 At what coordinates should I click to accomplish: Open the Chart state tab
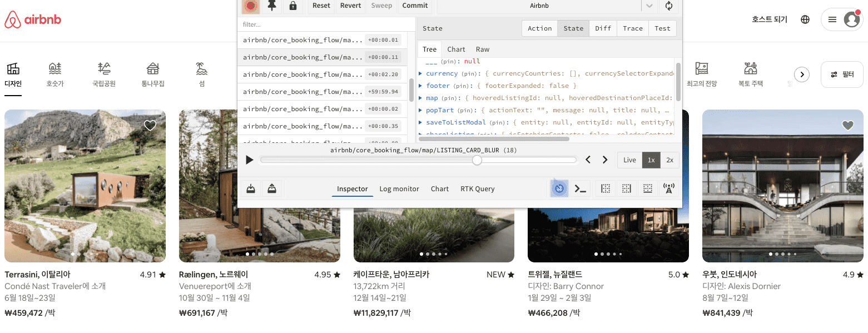tap(457, 49)
